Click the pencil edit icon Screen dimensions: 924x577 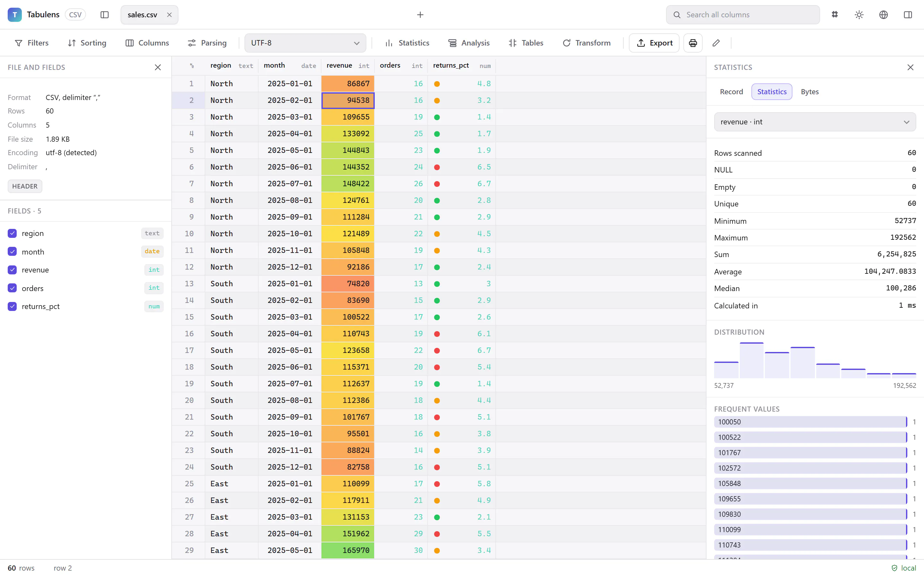tap(716, 43)
